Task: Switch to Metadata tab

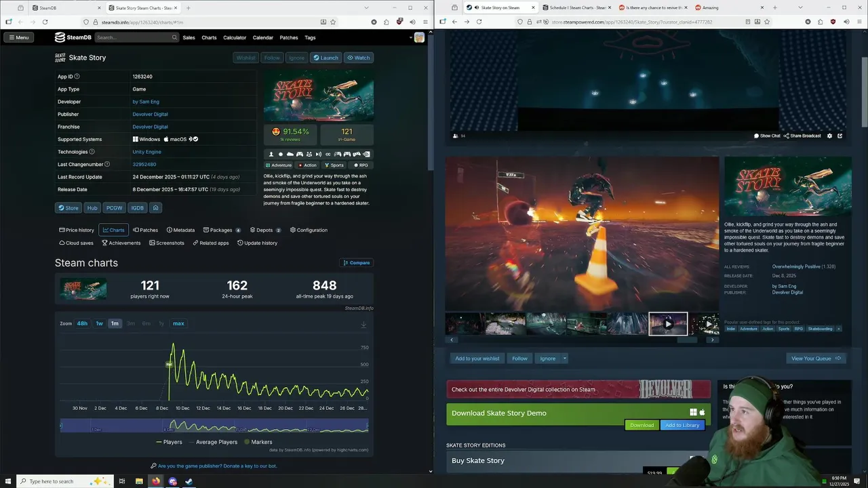Action: pos(180,230)
